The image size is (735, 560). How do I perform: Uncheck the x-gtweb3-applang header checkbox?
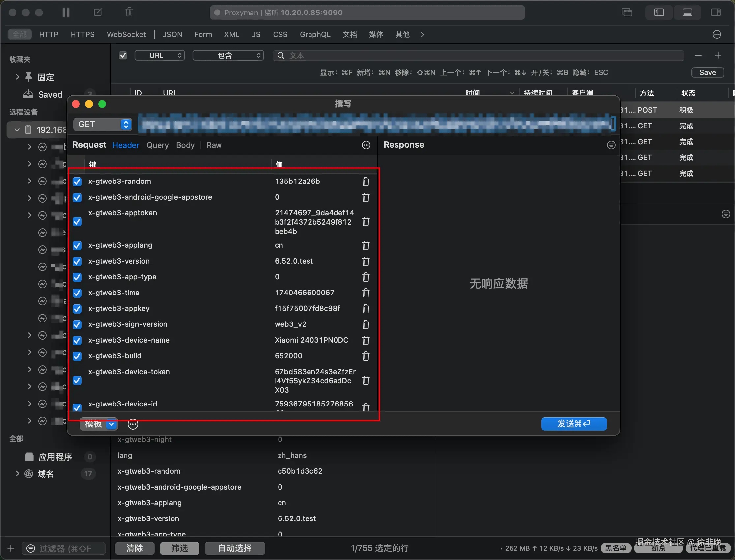(77, 246)
